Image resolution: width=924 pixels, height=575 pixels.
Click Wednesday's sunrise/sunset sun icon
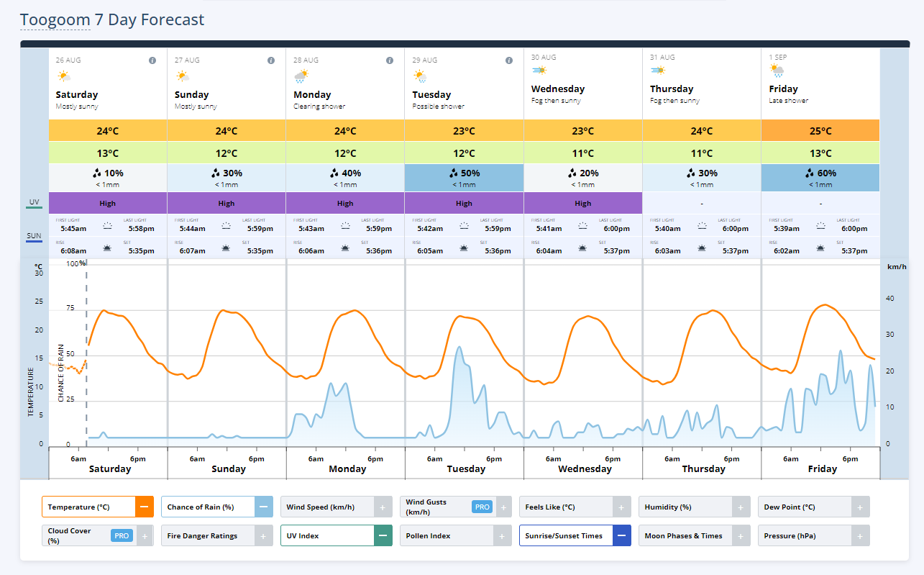pos(582,248)
